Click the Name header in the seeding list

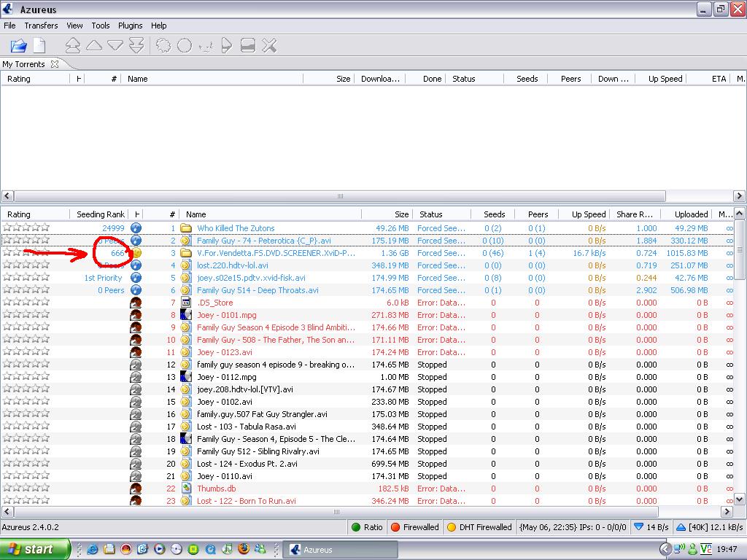pyautogui.click(x=271, y=214)
